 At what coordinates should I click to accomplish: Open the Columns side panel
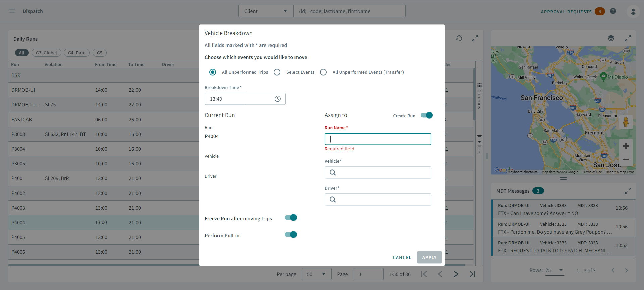coord(479,96)
